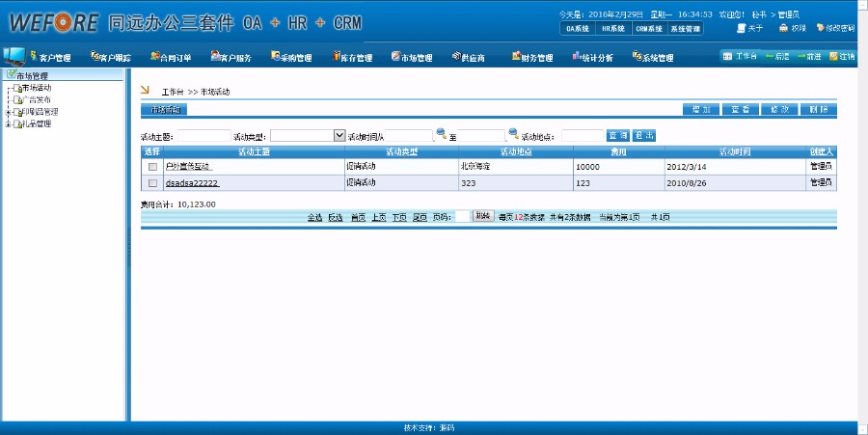Open the 库存管理 menu
Screen dimensions: 868x435
(352, 57)
